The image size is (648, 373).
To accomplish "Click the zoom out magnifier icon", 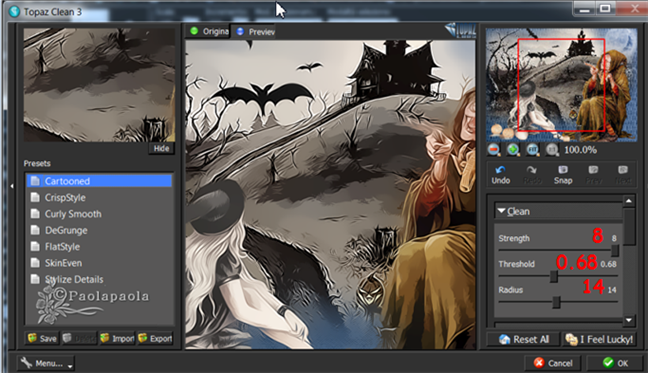I will click(x=493, y=150).
